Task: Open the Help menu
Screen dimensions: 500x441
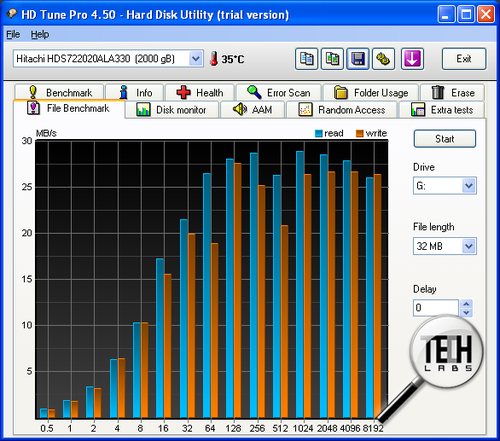Action: [40, 34]
